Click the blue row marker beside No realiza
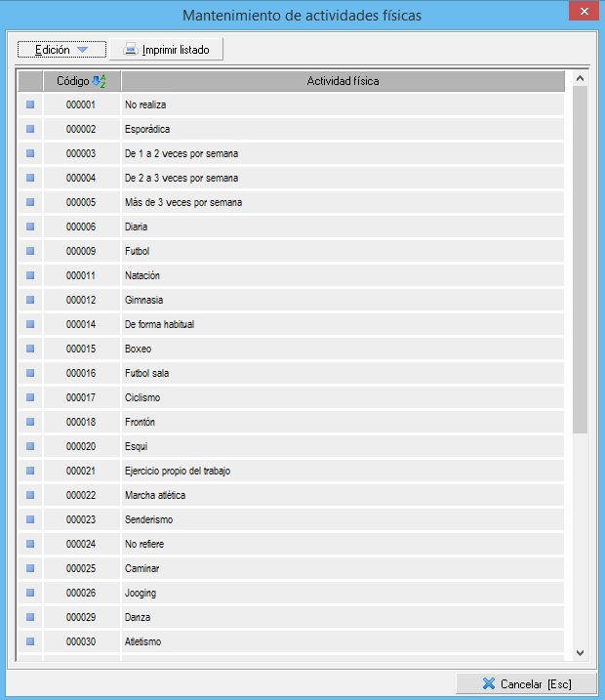 click(30, 104)
